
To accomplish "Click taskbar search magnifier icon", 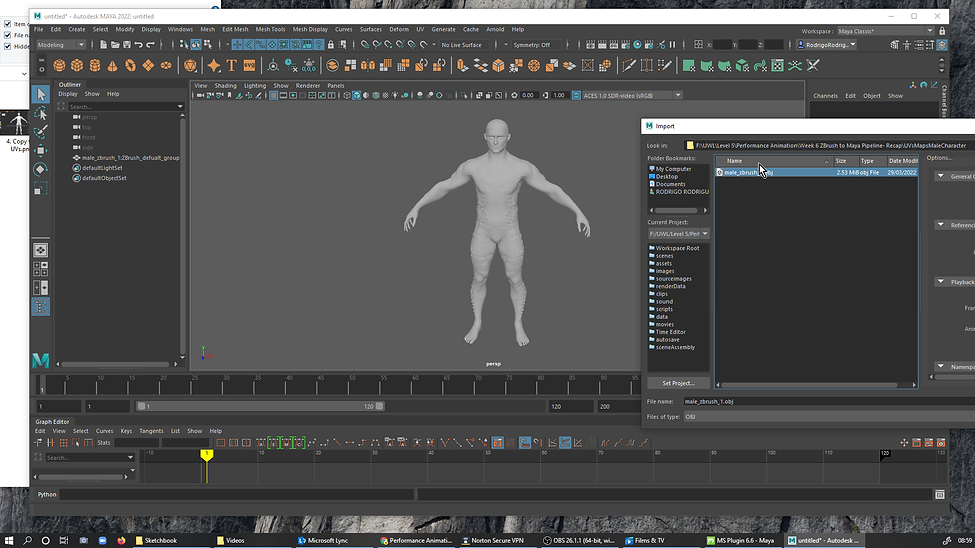I will (27, 541).
